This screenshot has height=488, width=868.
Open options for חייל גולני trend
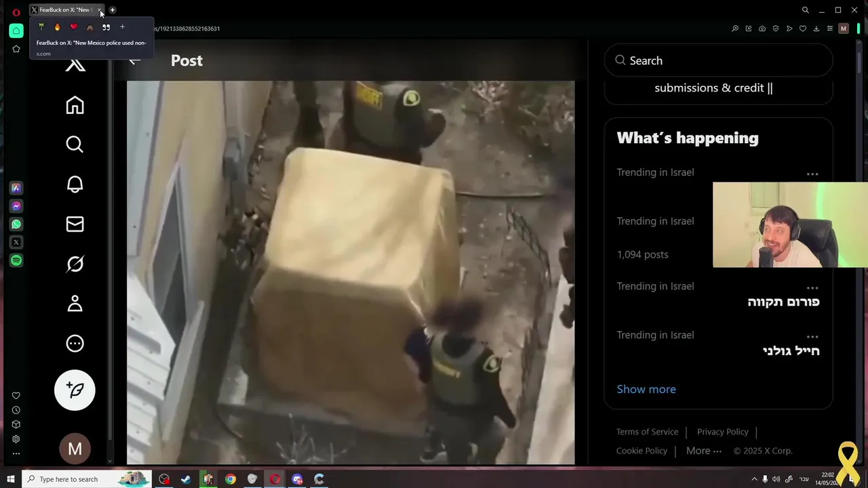pyautogui.click(x=812, y=337)
